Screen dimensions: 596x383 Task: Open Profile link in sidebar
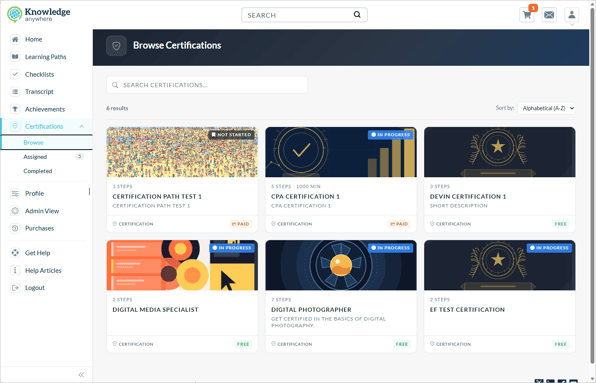35,193
